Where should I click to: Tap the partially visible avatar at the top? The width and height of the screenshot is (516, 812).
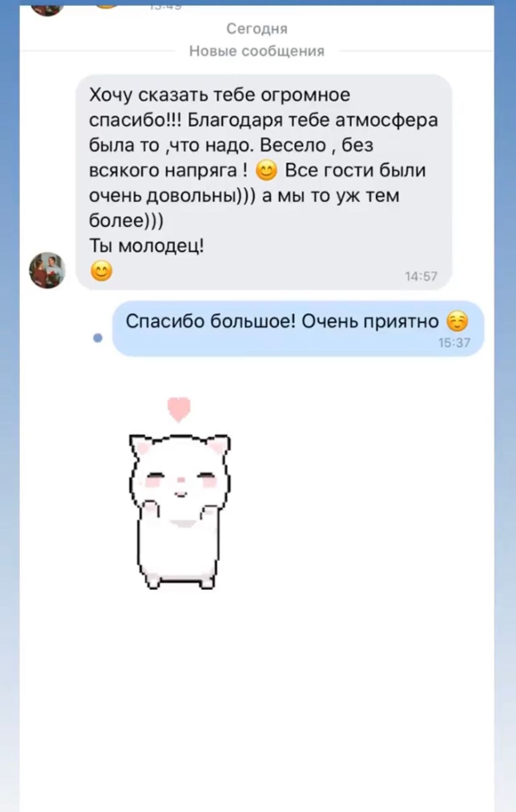pos(47,11)
